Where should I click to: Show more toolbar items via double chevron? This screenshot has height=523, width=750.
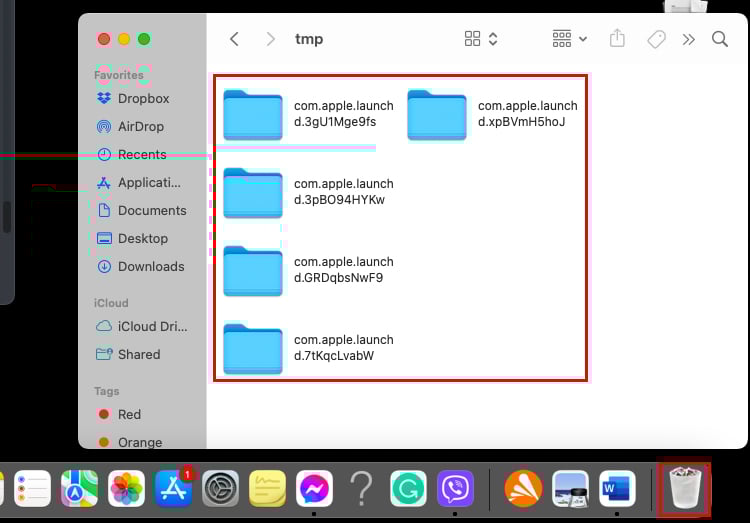point(688,39)
